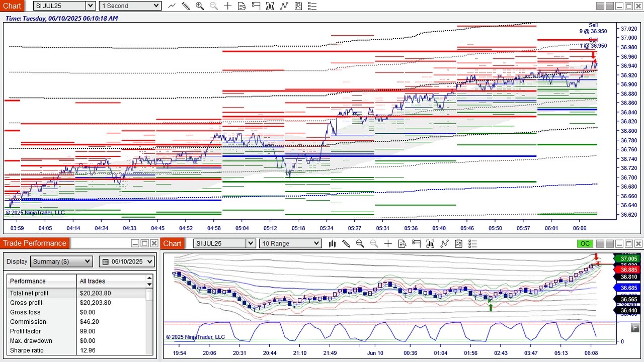Select the Total net profit row
This screenshot has height=362, width=644.
pyautogui.click(x=76, y=293)
